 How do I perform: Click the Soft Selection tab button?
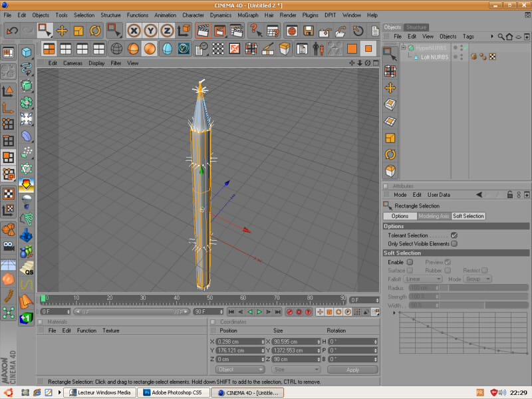pyautogui.click(x=468, y=216)
